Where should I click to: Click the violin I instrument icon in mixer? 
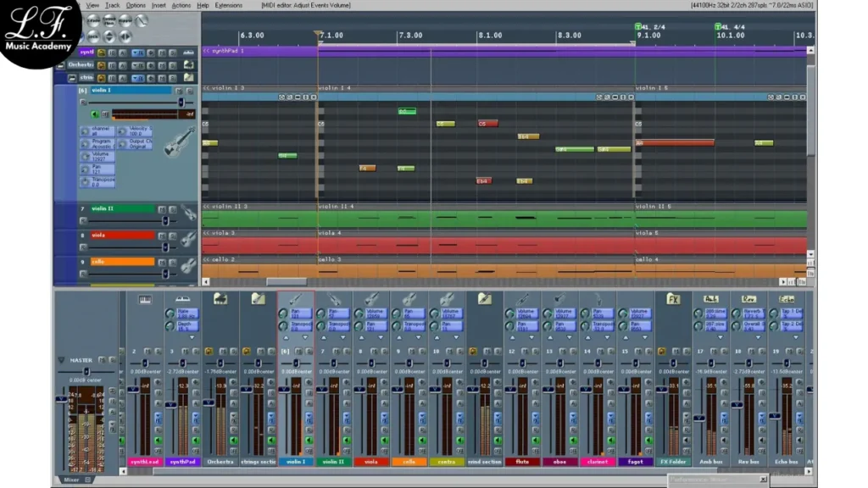(296, 299)
